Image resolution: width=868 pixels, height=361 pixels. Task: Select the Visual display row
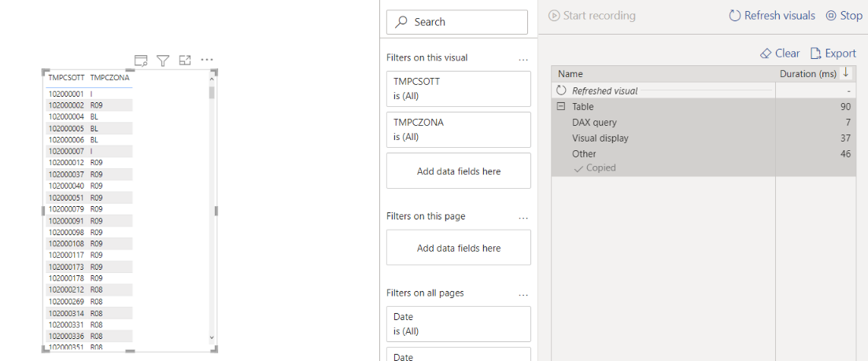click(703, 138)
